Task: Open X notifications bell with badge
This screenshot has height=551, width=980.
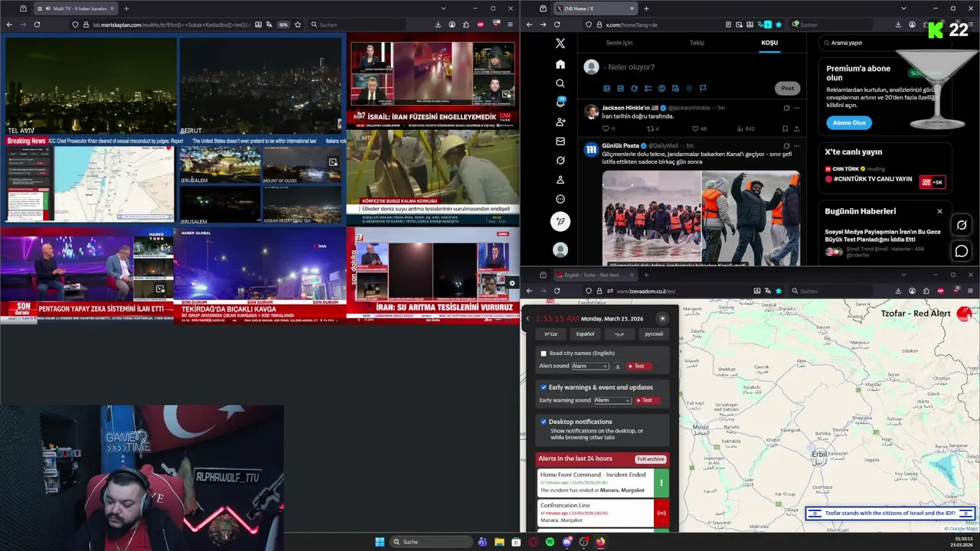Action: coord(560,103)
